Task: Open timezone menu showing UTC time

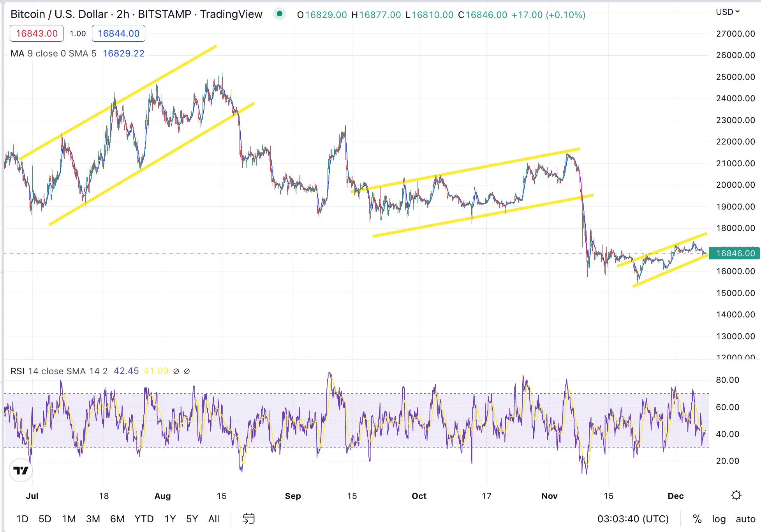Action: (x=632, y=519)
